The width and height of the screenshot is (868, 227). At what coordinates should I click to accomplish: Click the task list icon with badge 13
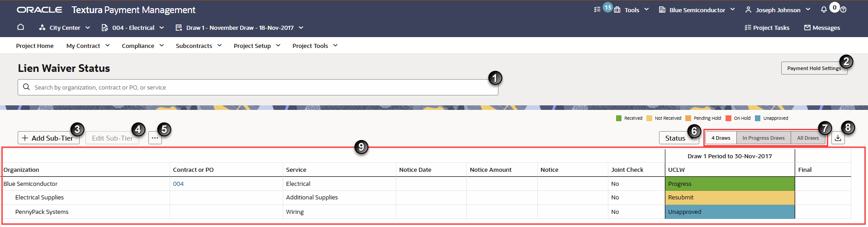597,9
